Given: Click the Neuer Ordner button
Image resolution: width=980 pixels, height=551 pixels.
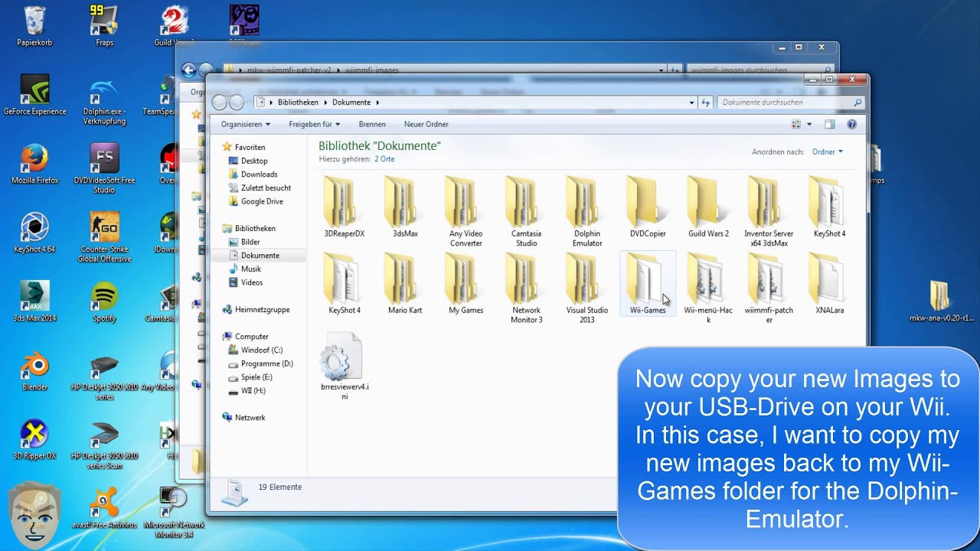Looking at the screenshot, I should [x=426, y=124].
